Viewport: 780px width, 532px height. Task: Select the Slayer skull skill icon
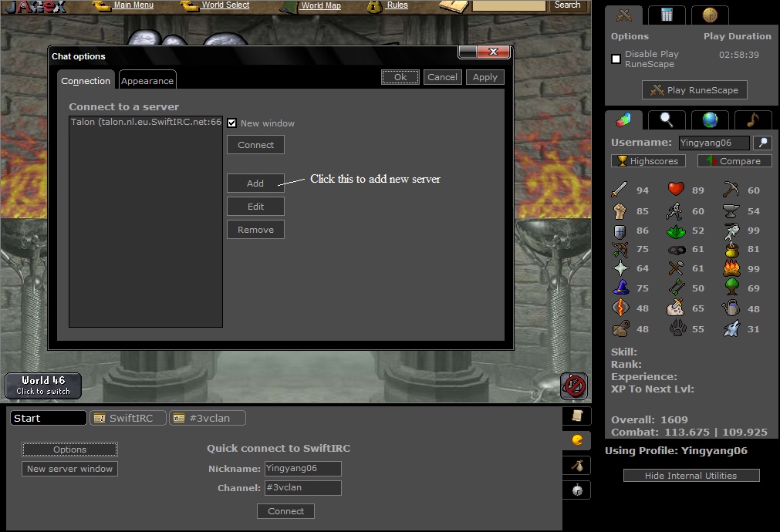click(x=676, y=308)
